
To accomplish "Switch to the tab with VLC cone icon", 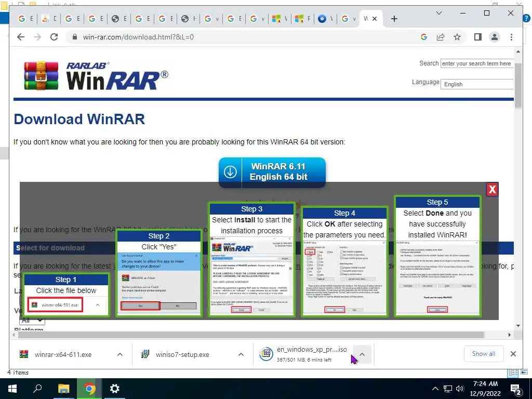I will 49,19.
